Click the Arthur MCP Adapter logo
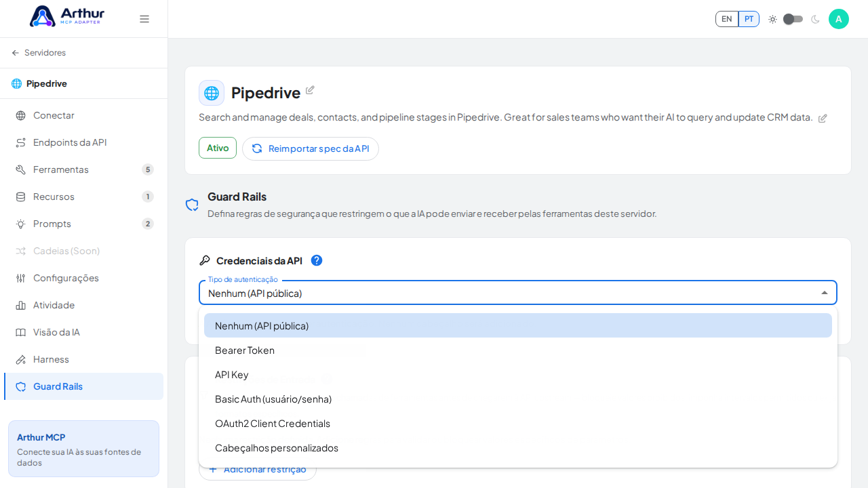This screenshot has width=868, height=488. 67,16
